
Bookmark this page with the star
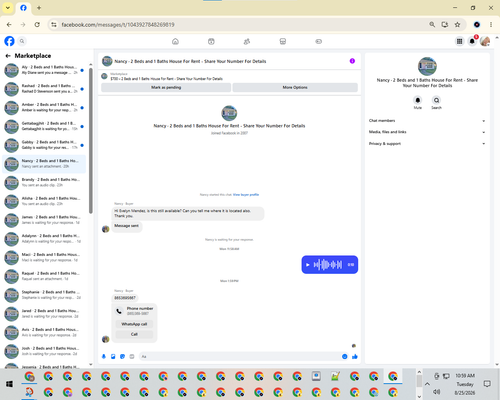pyautogui.click(x=457, y=25)
